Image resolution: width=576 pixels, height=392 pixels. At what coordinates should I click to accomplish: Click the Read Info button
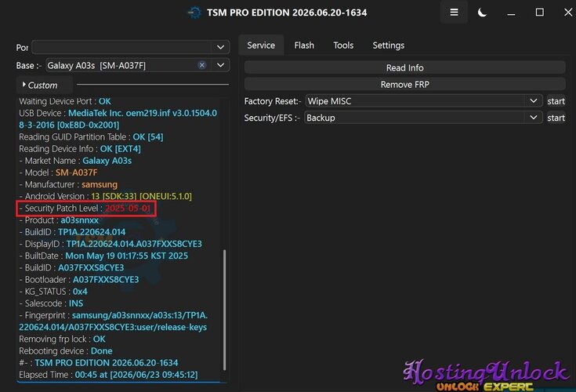(x=405, y=67)
